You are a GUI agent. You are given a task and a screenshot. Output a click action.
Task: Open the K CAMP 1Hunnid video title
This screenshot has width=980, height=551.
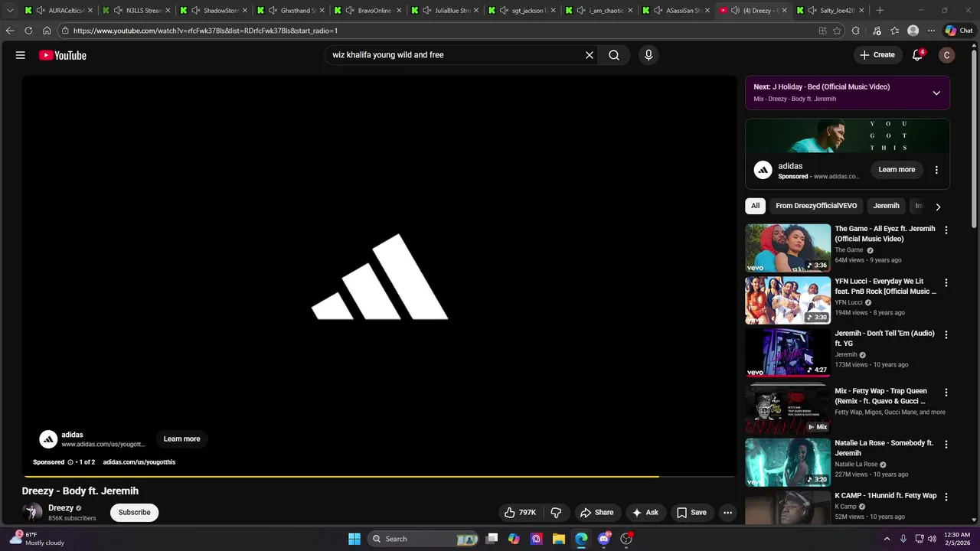(885, 496)
